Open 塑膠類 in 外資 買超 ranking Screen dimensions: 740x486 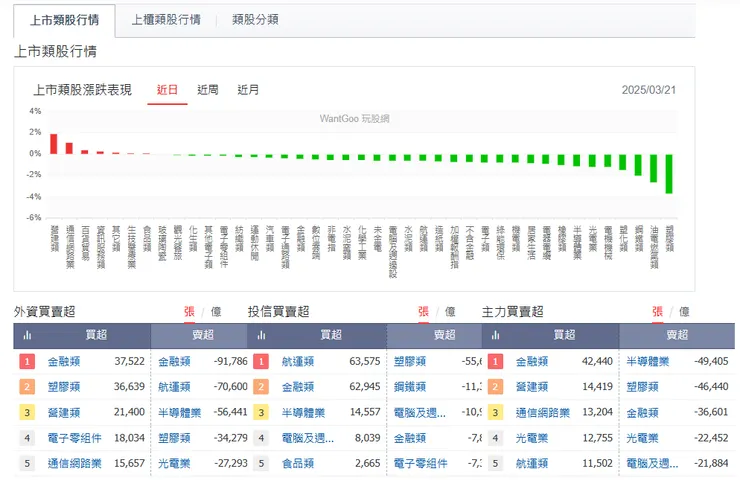coord(64,387)
